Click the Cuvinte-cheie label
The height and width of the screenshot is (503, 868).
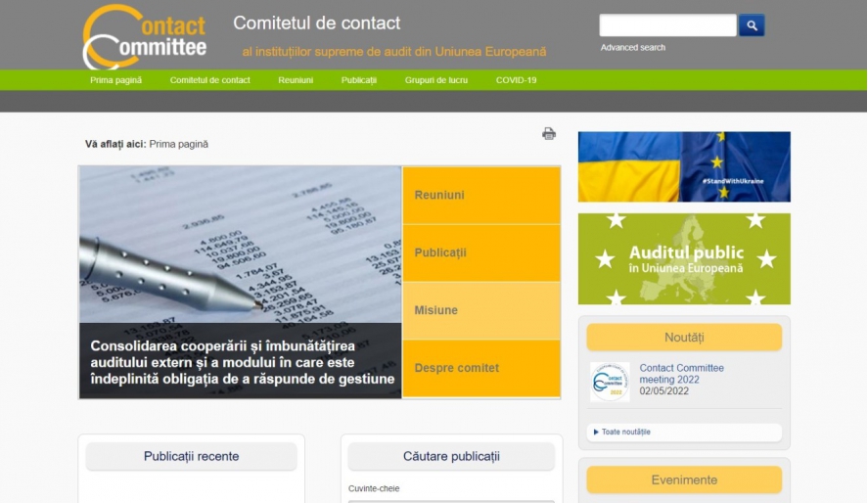point(374,488)
